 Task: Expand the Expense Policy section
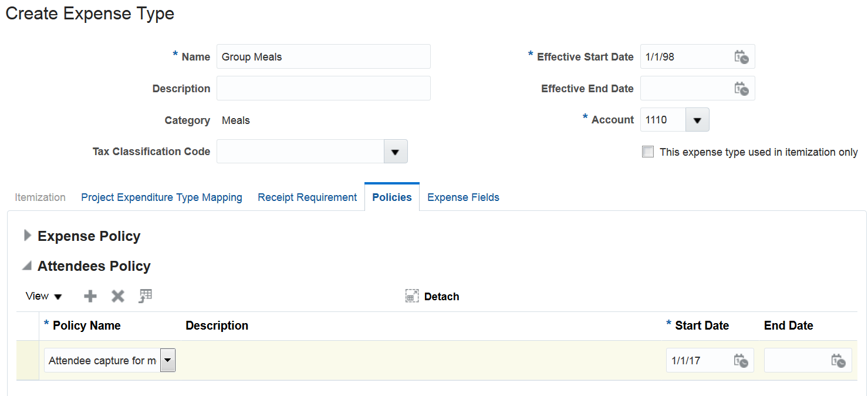27,236
